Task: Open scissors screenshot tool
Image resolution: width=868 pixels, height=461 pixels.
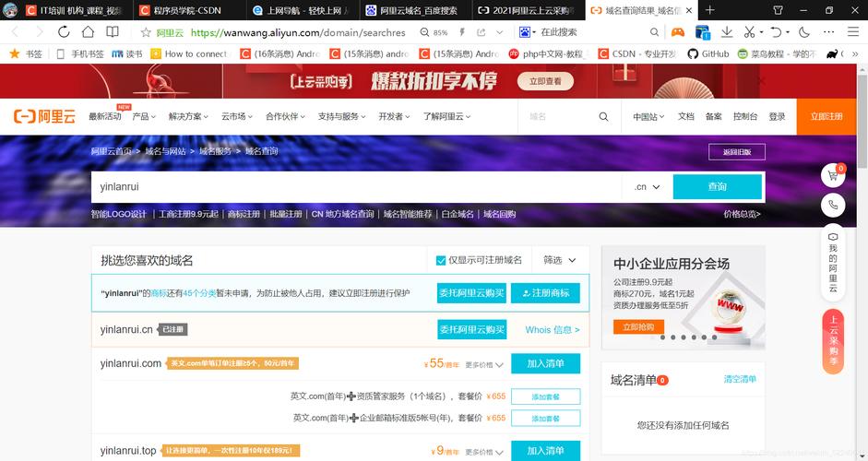Action: tap(749, 32)
